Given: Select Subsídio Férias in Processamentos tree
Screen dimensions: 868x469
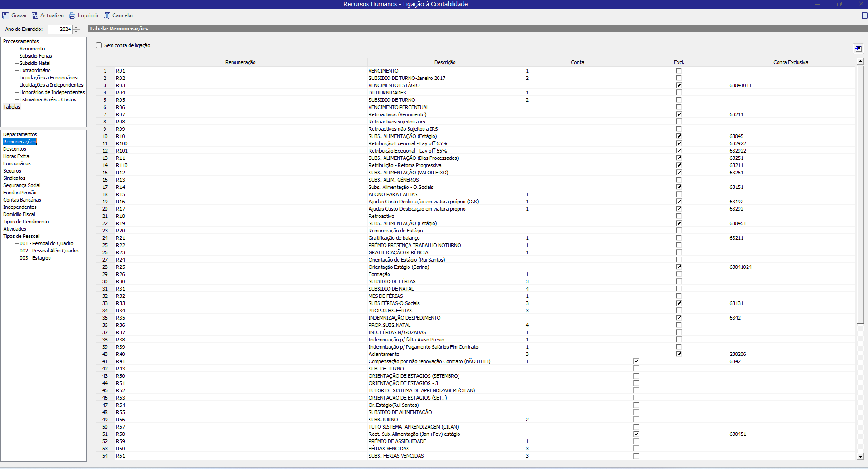Looking at the screenshot, I should [x=35, y=56].
